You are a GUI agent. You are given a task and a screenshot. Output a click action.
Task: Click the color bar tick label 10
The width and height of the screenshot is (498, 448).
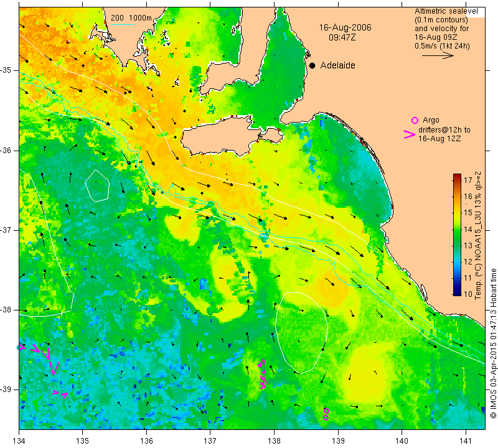pos(468,294)
